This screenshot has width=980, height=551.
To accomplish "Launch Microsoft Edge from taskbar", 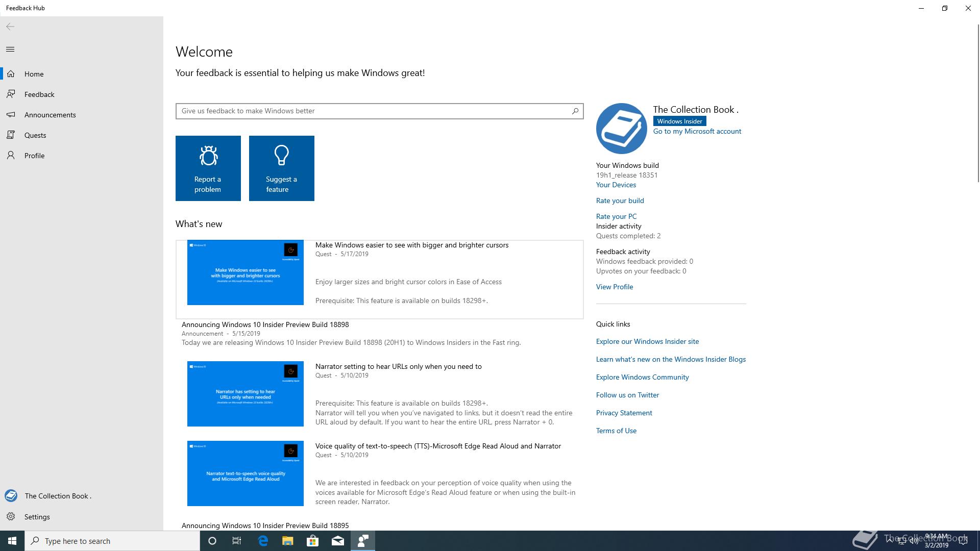I will [x=263, y=541].
